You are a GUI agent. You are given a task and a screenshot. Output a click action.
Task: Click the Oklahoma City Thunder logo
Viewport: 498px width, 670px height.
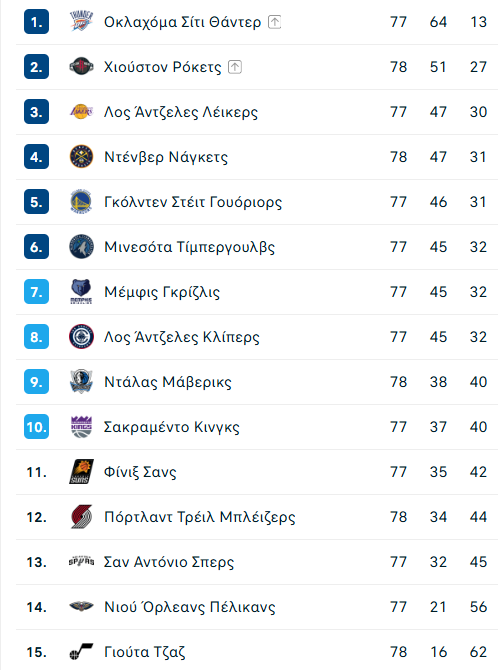(81, 22)
